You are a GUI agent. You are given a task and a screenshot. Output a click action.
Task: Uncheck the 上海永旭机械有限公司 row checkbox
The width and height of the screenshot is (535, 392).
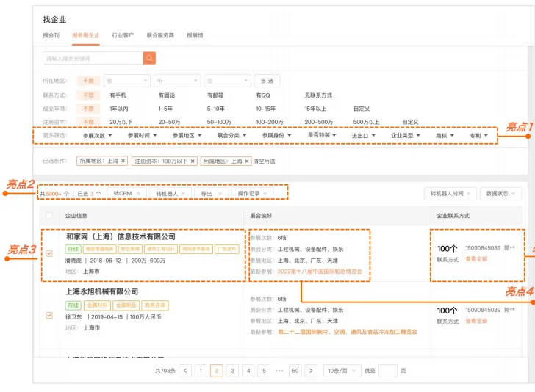pos(49,315)
